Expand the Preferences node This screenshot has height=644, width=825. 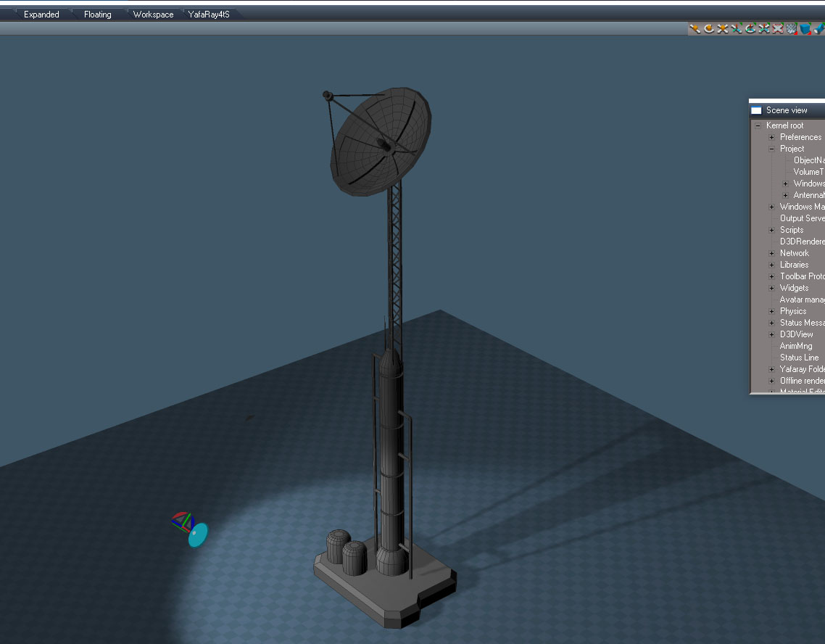[x=771, y=137]
